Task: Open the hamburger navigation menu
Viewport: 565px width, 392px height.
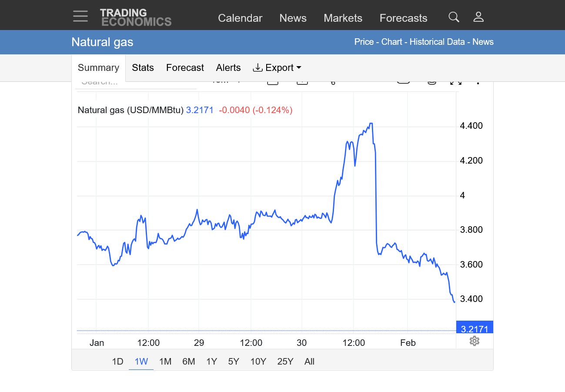Action: click(80, 17)
